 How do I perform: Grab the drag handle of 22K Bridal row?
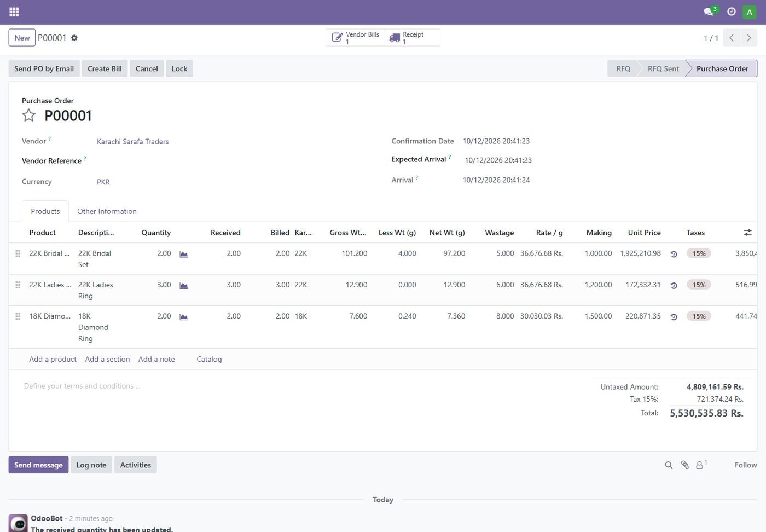(18, 253)
